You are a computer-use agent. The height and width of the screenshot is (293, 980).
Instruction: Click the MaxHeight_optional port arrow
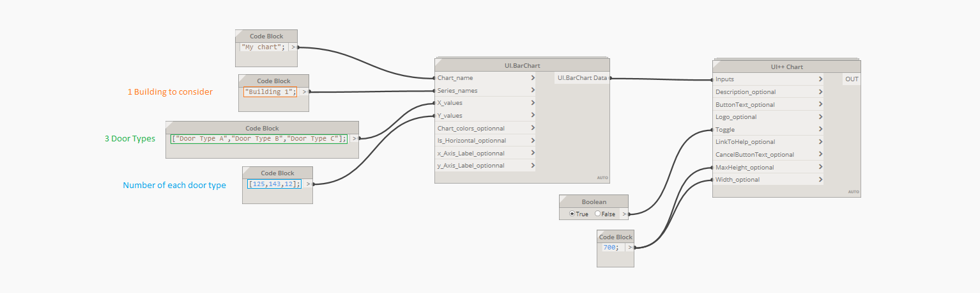(820, 168)
